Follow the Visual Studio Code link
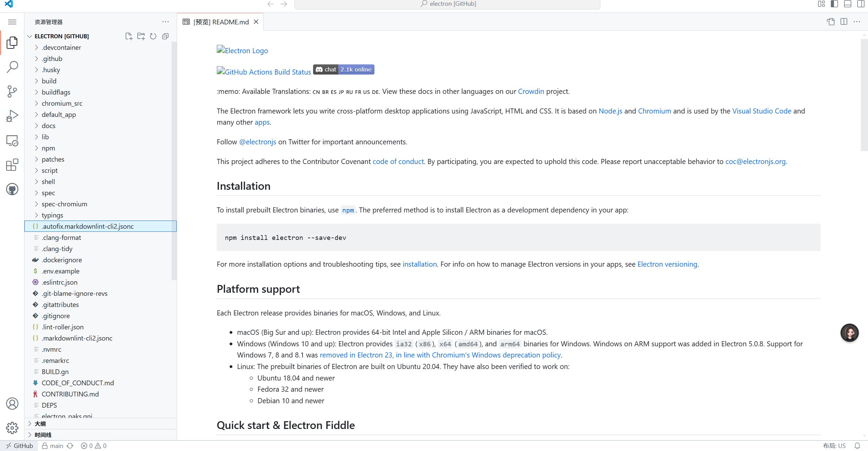 click(761, 111)
